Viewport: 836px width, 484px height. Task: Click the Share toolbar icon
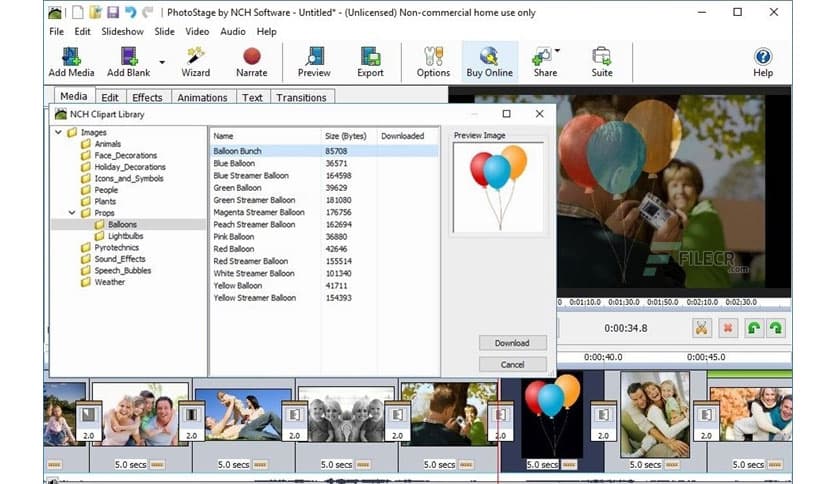pos(543,62)
